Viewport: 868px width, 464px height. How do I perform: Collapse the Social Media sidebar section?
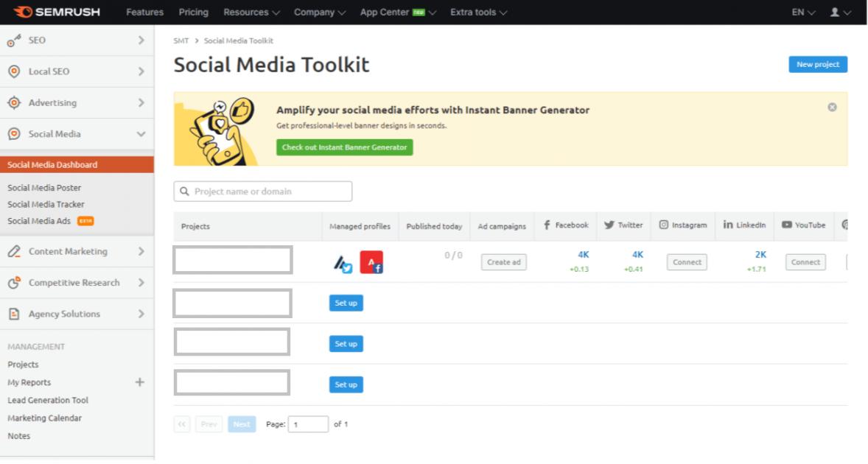coord(141,134)
